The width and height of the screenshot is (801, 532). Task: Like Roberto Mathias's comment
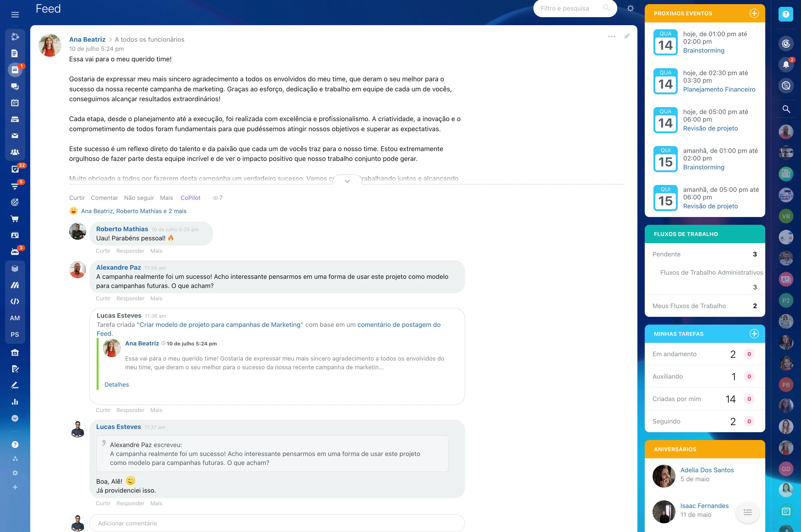(x=103, y=251)
